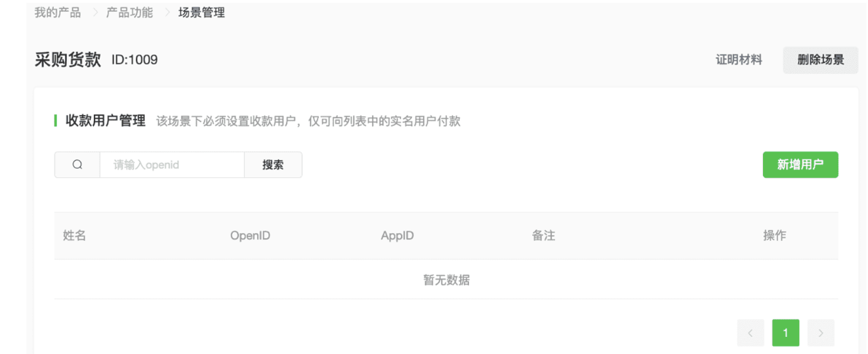Screen dimensions: 868x354
Task: Select the AppID column header
Action: pyautogui.click(x=397, y=236)
